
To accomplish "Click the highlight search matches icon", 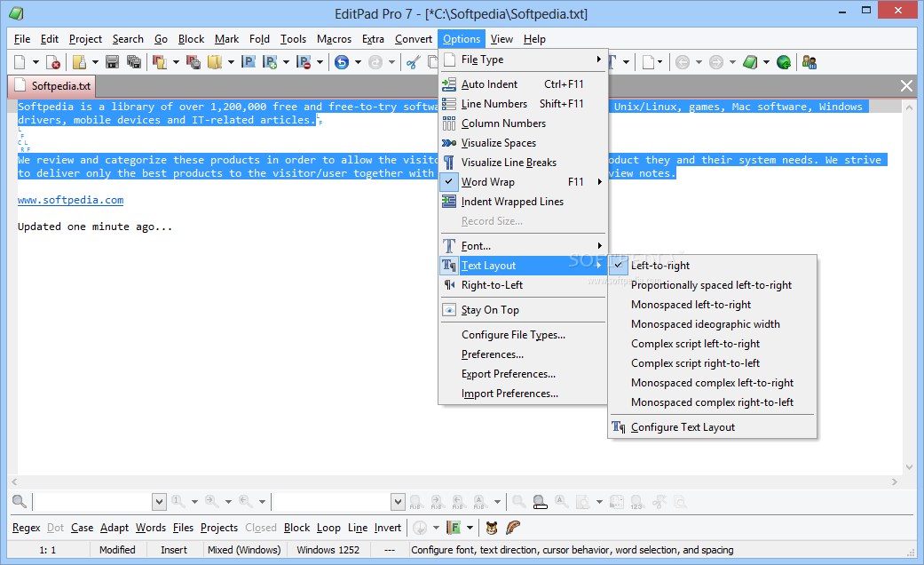I will pos(540,502).
